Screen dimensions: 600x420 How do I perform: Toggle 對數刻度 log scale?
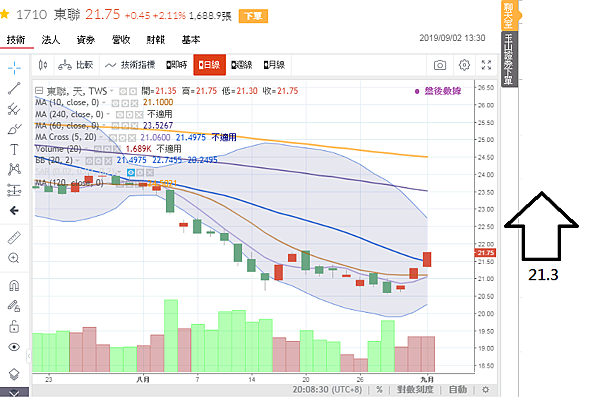click(415, 390)
